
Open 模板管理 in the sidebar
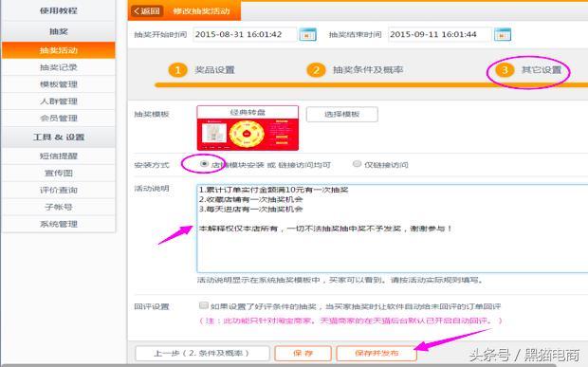click(59, 84)
